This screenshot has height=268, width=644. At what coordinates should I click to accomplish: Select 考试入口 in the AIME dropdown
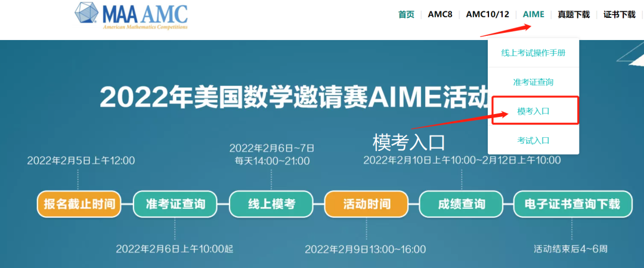point(533,141)
